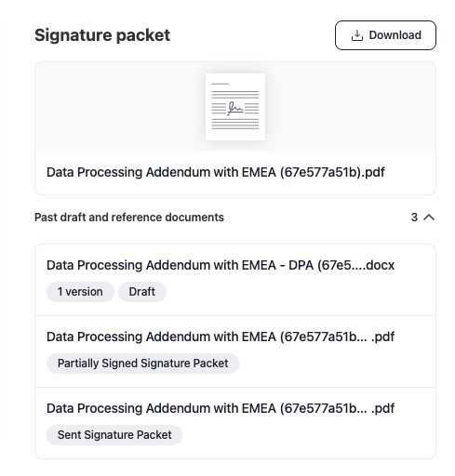
Task: Open the signed document page thumbnail
Action: click(235, 107)
